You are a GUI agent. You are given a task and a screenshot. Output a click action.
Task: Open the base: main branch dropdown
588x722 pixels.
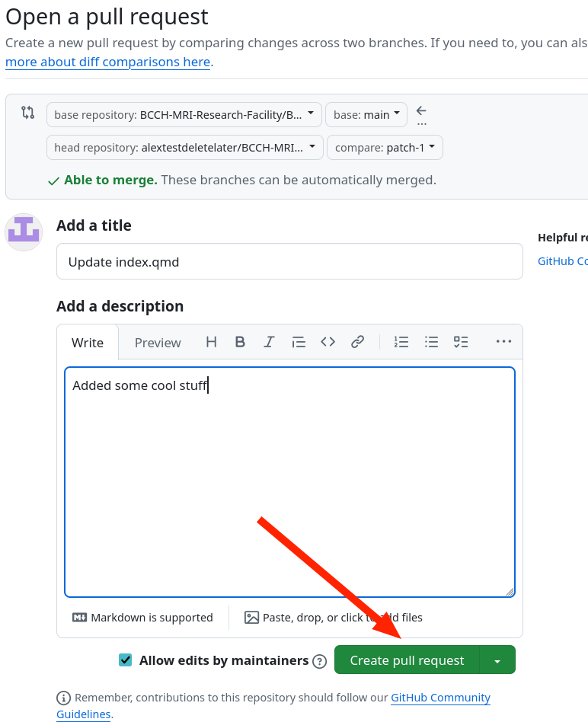coord(366,115)
